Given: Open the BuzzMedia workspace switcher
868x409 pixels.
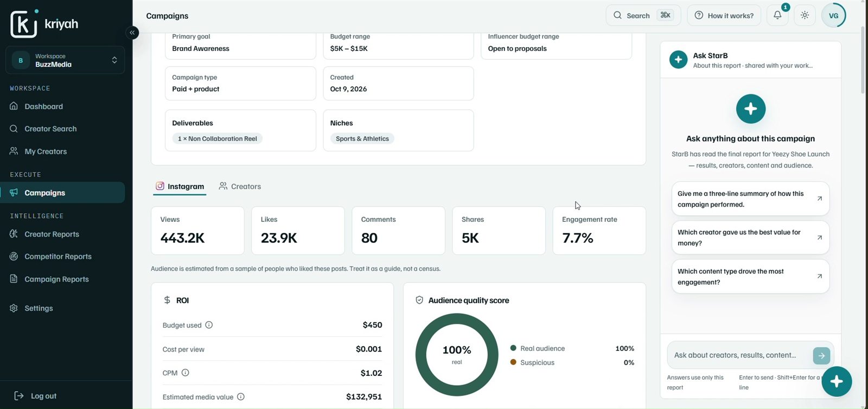Looking at the screenshot, I should (65, 60).
